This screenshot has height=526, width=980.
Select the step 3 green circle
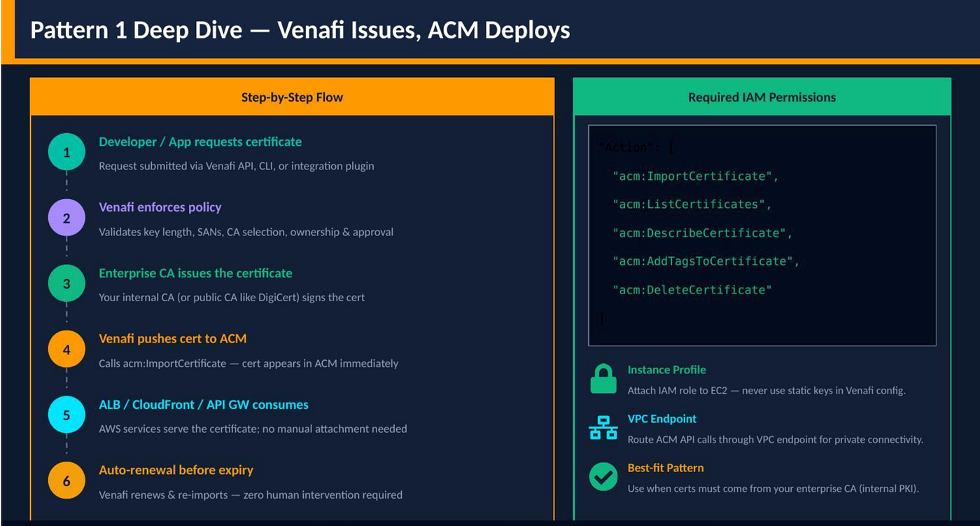point(66,284)
